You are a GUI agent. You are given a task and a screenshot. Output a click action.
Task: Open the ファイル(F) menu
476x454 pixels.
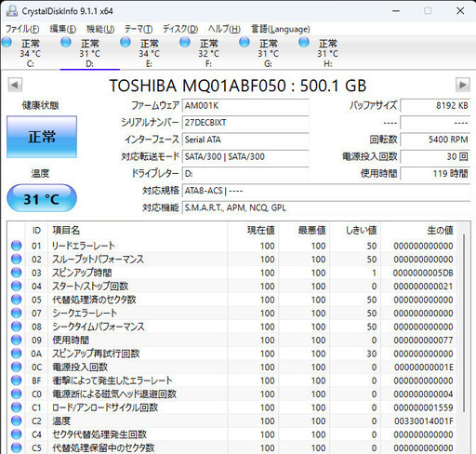pos(22,29)
